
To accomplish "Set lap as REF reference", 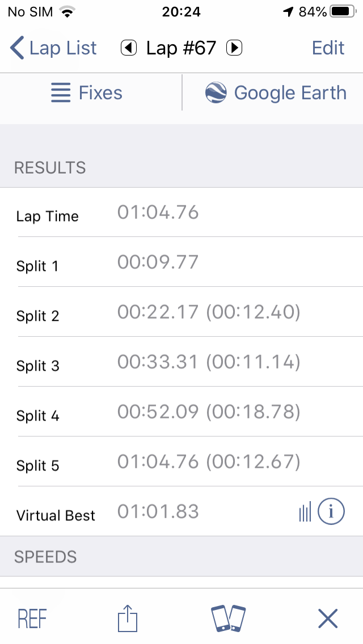I will (x=32, y=619).
